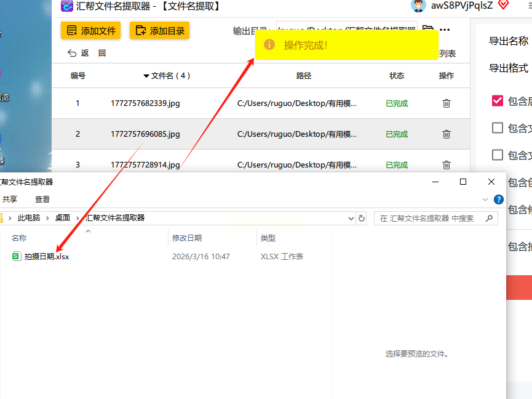Click the red VIP diamond icon
Viewport: 532px width, 399px height.
504,5
